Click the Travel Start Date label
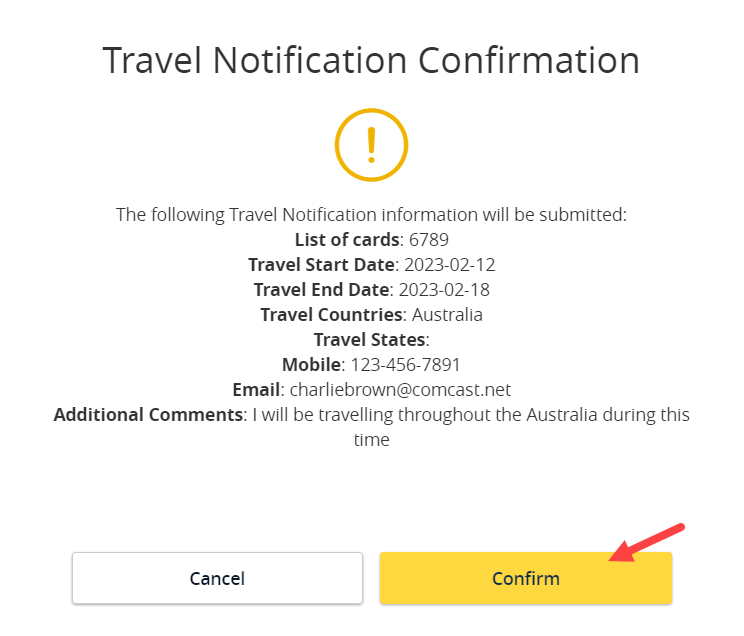The height and width of the screenshot is (636, 744). [321, 265]
